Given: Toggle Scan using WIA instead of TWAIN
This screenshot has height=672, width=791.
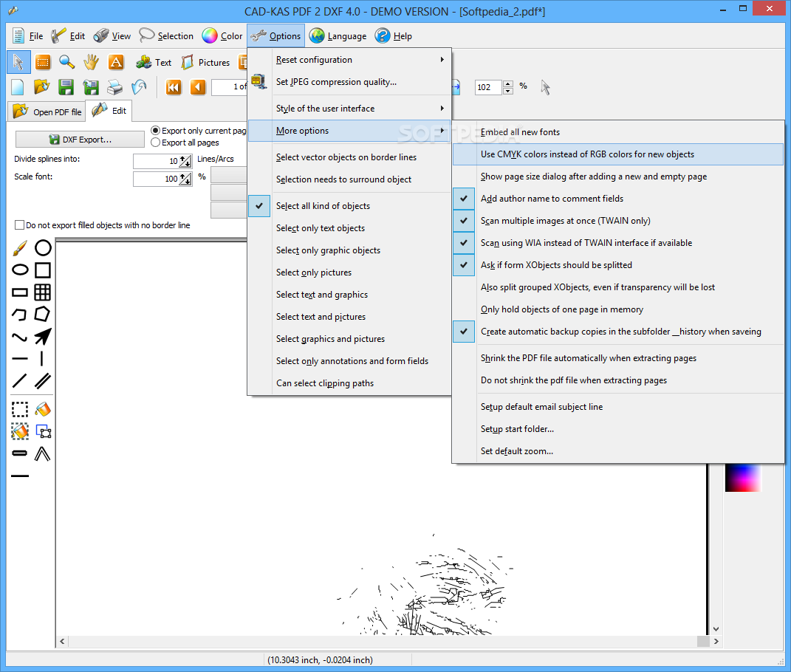Looking at the screenshot, I should (x=618, y=243).
